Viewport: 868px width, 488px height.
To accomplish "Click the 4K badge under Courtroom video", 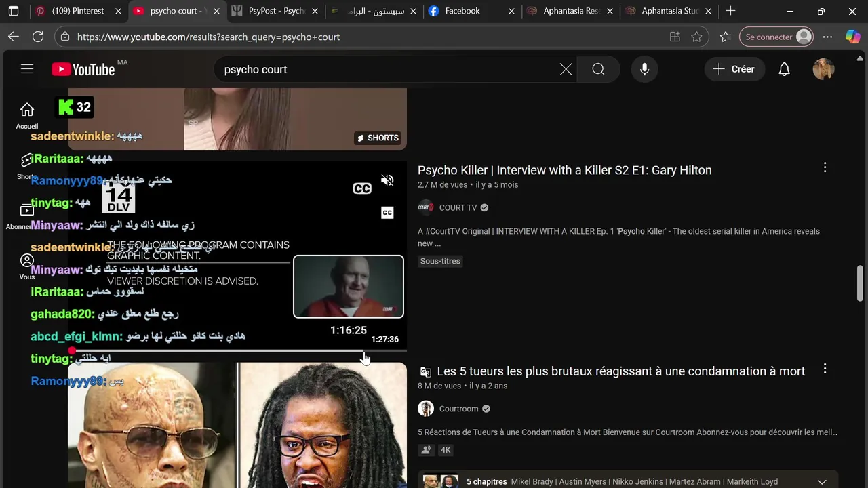I will click(x=446, y=450).
